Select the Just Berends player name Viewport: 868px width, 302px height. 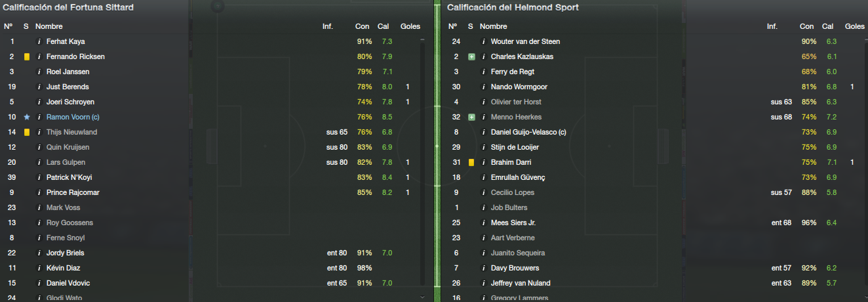click(x=68, y=87)
